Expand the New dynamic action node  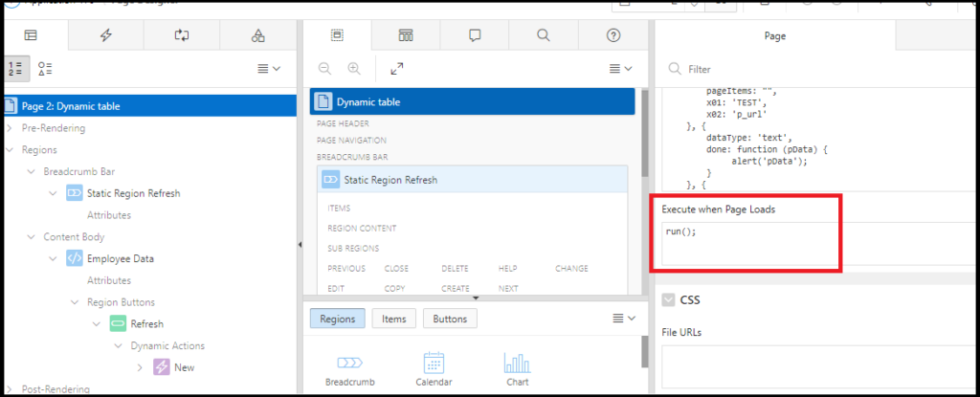tap(140, 367)
